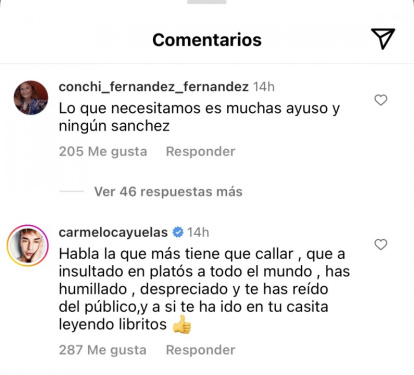Reply to carmelocayuelas's comment via Responder
The image size is (414, 375).
coord(201,350)
